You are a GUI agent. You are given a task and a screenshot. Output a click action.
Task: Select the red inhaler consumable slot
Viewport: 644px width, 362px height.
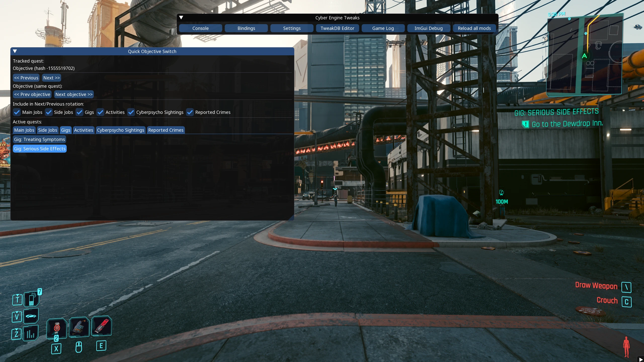pos(102,326)
